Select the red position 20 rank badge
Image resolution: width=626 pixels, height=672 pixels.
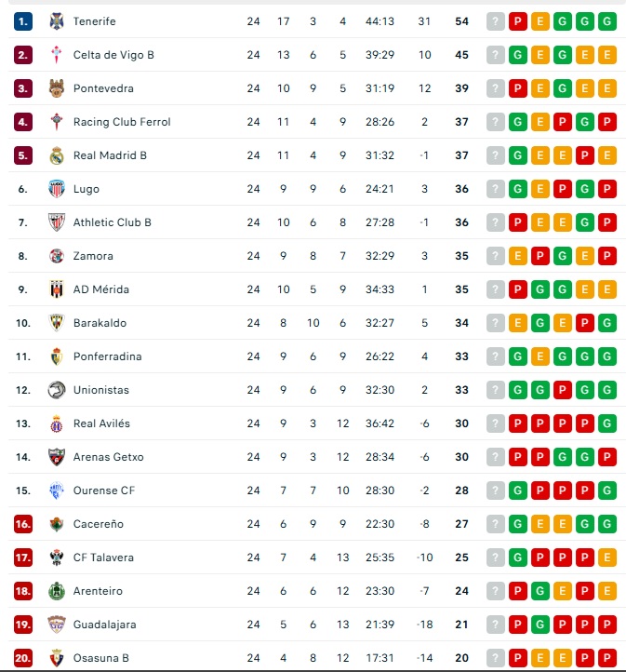pos(23,658)
